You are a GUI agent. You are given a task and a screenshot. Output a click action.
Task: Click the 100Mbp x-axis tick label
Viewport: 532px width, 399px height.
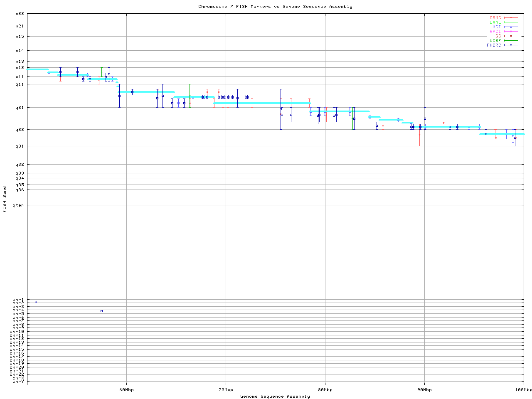click(x=523, y=389)
